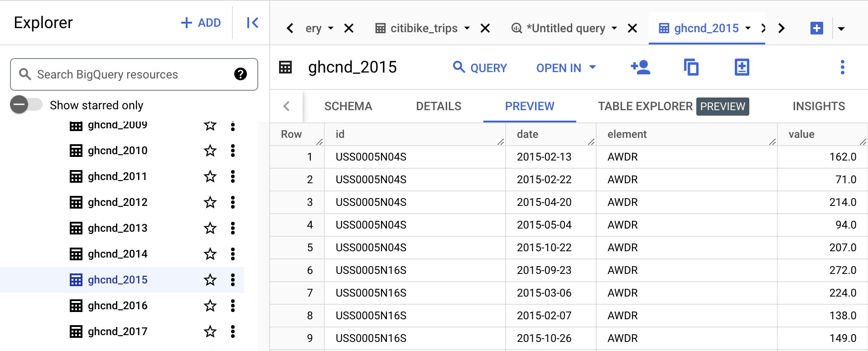Screen dimensions: 868x351
Task: Star the ghcnd_2015 table
Action: tap(210, 280)
